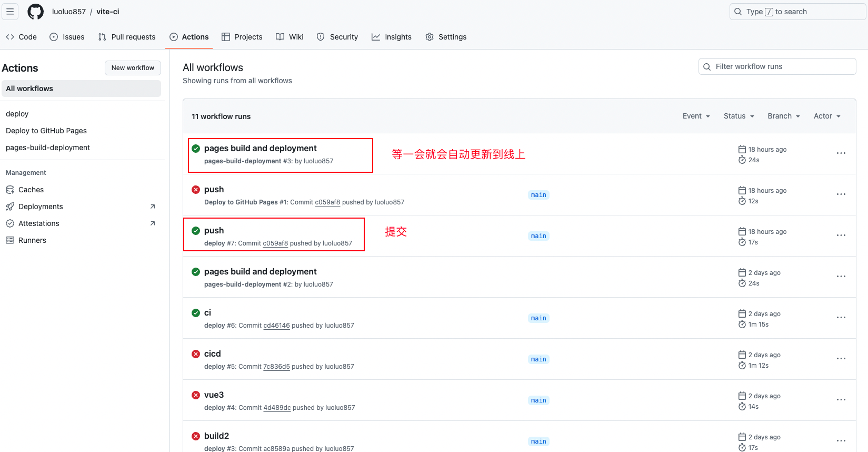Image resolution: width=868 pixels, height=452 pixels.
Task: Click the Filter workflow runs field
Action: 777,66
